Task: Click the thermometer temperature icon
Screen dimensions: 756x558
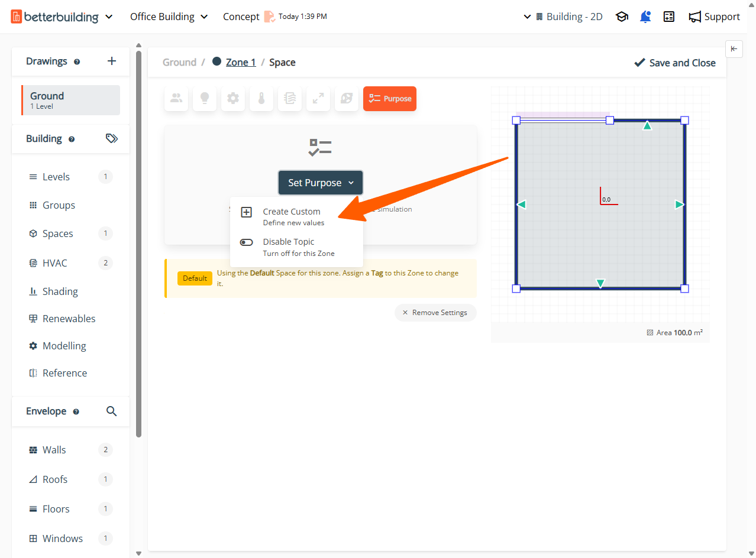Action: (261, 99)
